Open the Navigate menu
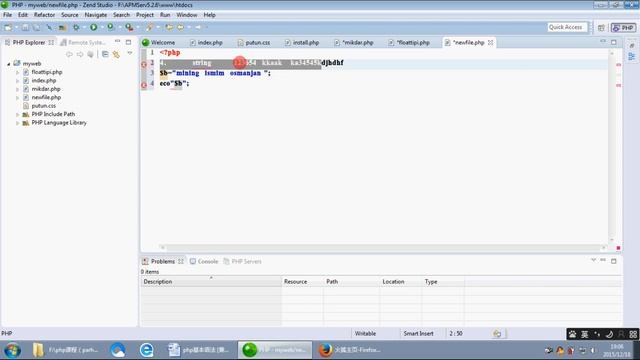 (96, 15)
